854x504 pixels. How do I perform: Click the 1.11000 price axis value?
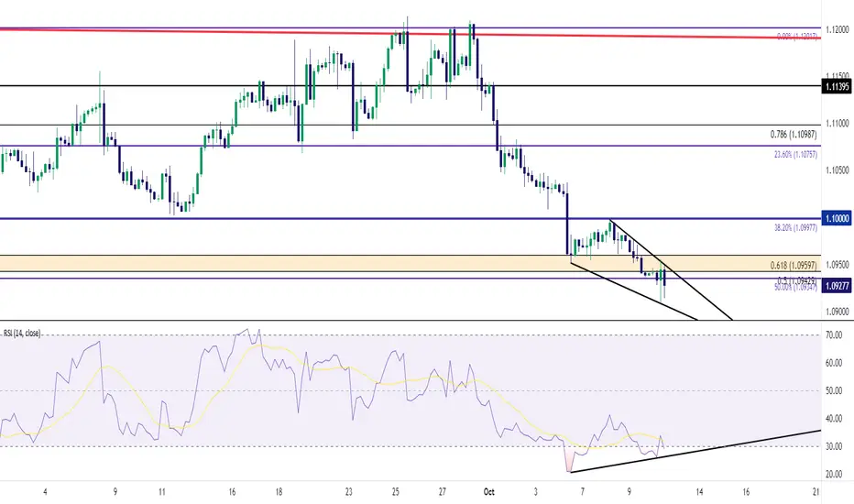[838, 124]
